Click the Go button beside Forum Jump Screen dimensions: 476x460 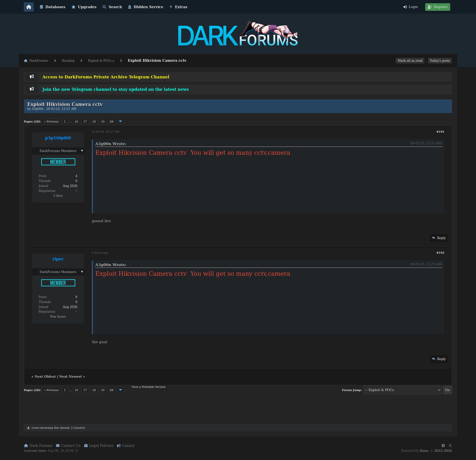[x=447, y=390]
